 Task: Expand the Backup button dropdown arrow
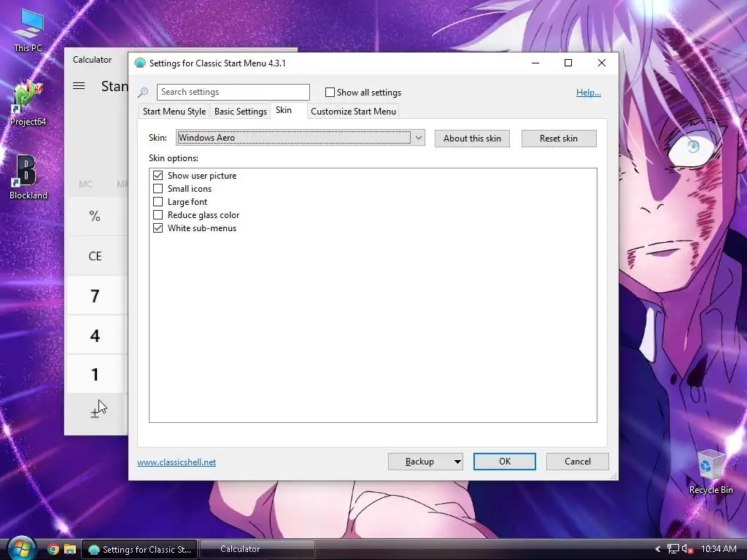[457, 462]
